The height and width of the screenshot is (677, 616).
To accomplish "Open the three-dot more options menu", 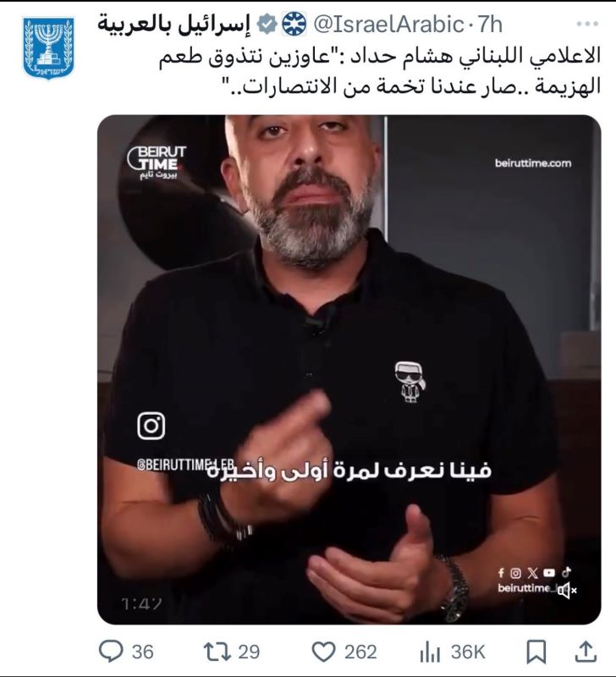I will click(587, 25).
